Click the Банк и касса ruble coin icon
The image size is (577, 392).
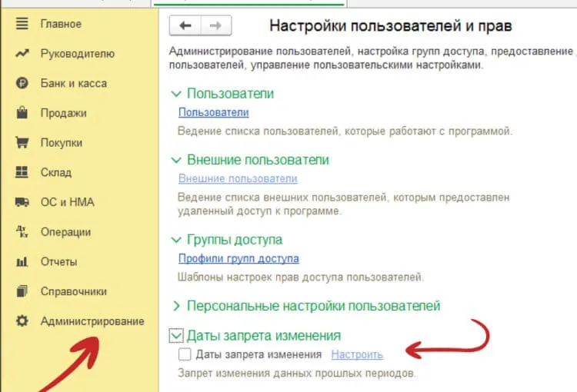pos(22,83)
